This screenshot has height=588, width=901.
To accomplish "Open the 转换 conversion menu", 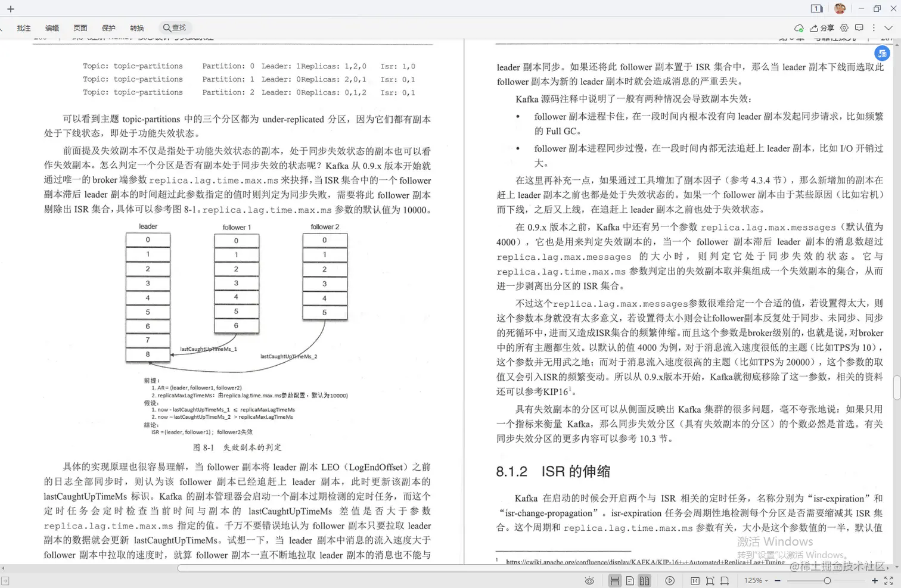I will pyautogui.click(x=137, y=27).
